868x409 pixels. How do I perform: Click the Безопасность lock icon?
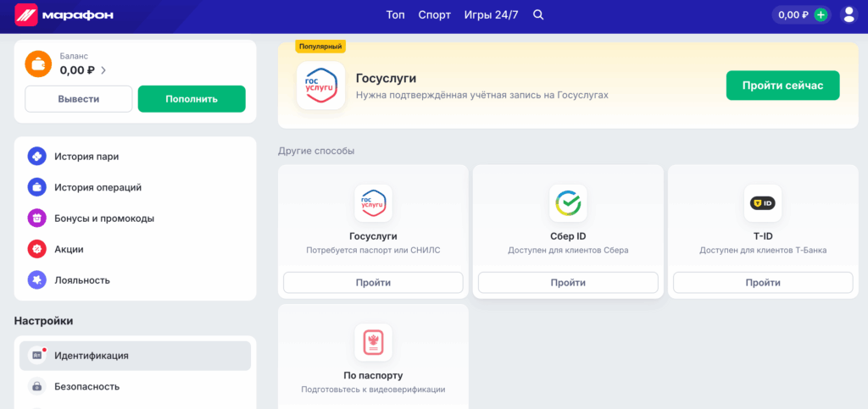click(37, 386)
